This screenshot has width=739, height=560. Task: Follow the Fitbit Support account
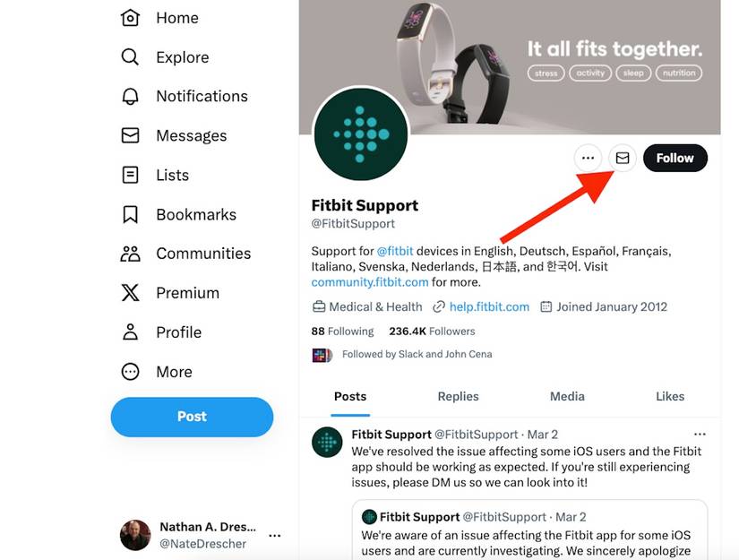tap(675, 159)
